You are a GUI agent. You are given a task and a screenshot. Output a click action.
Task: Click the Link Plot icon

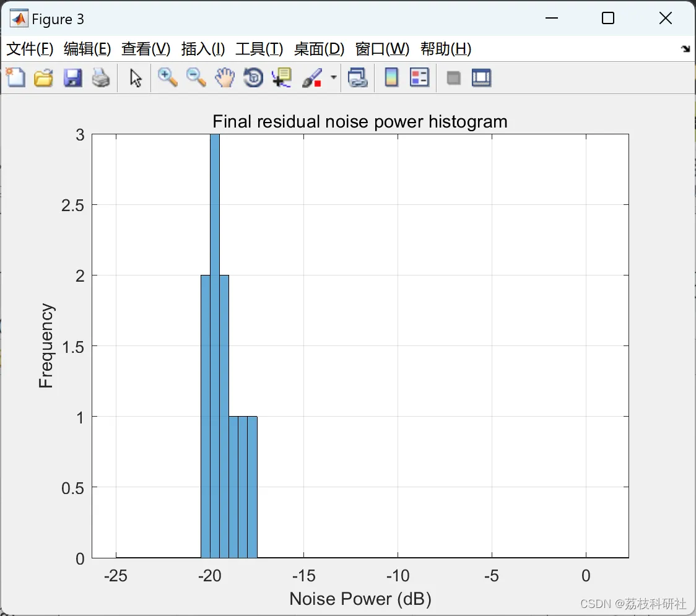pyautogui.click(x=358, y=77)
